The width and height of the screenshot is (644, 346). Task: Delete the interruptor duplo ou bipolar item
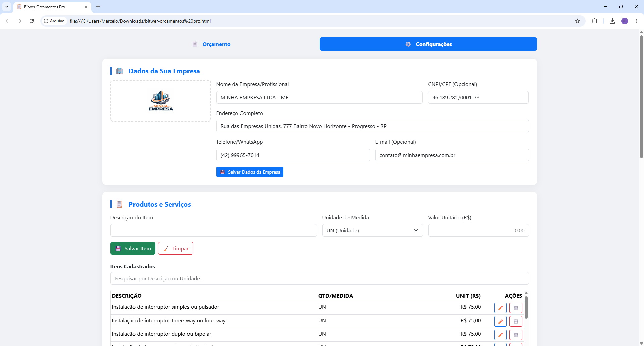click(x=516, y=335)
